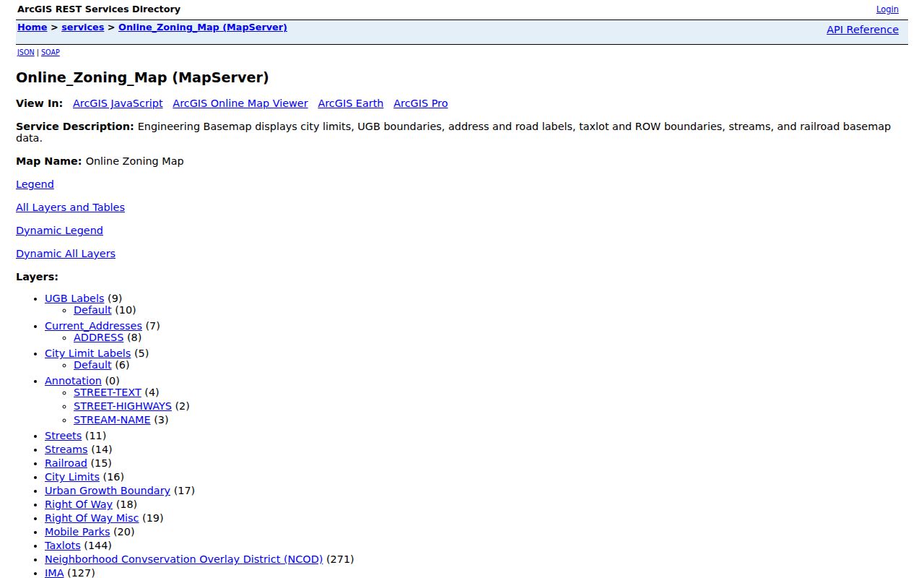Image resolution: width=924 pixels, height=578 pixels.
Task: Open the STREET-HIGHWAYS sublayer
Action: (123, 406)
